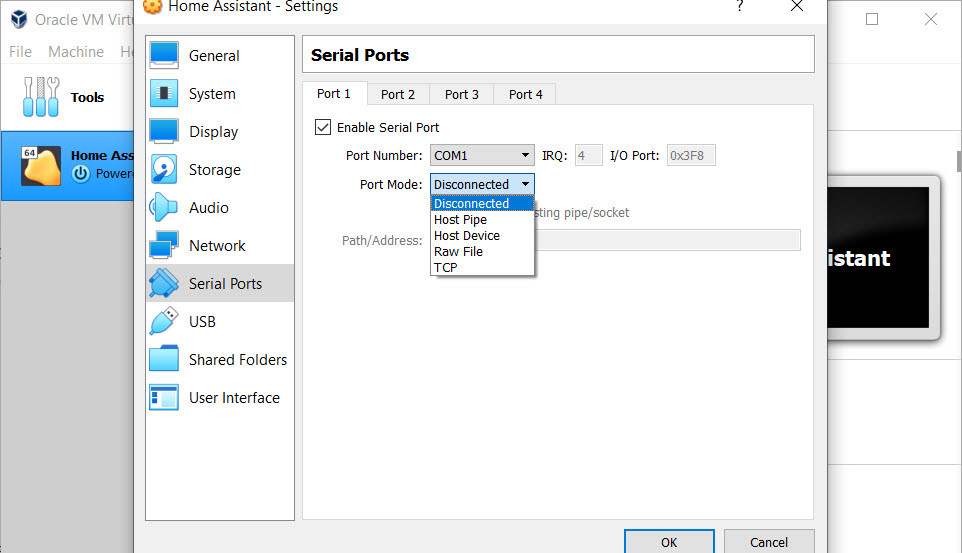Select the System chip icon

164,94
